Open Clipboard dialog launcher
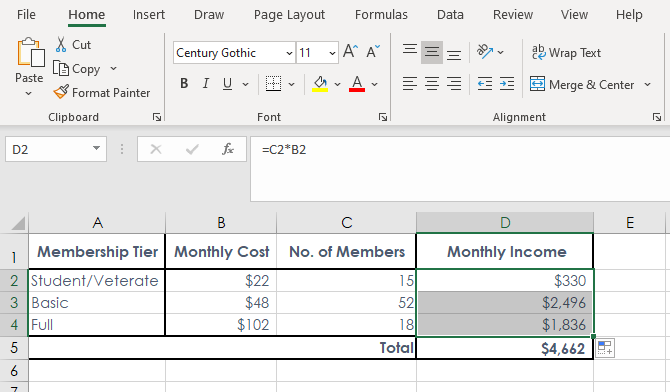 (157, 117)
